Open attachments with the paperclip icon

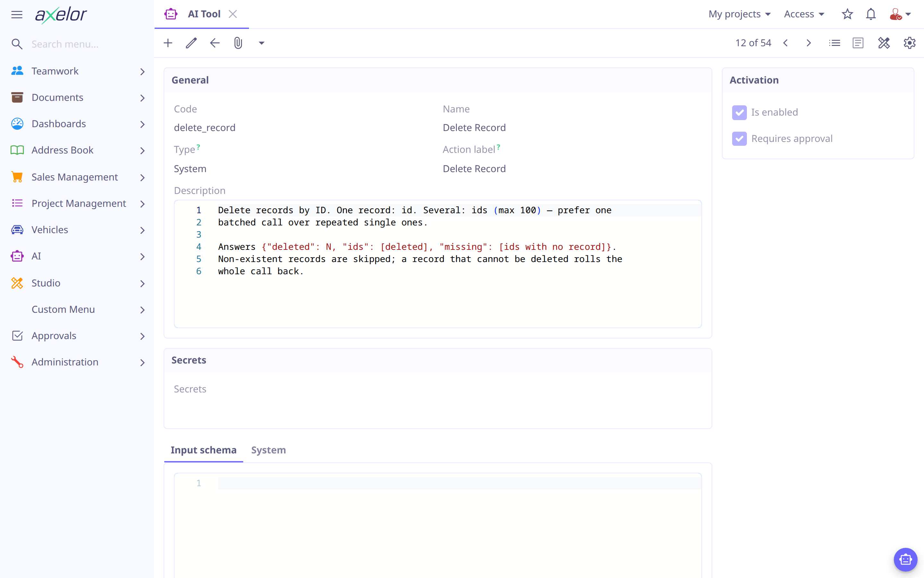pyautogui.click(x=238, y=43)
